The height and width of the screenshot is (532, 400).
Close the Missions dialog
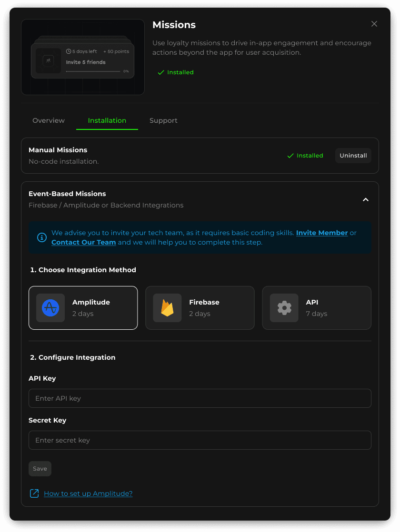pyautogui.click(x=374, y=24)
